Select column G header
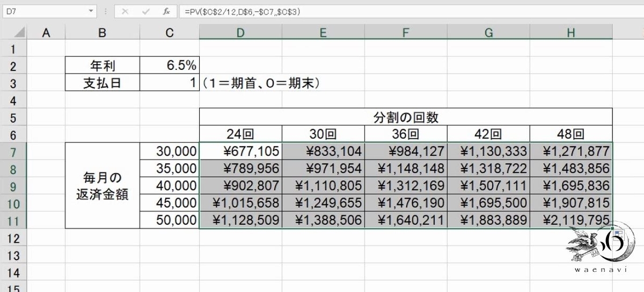Viewport: 644px width, 292px height. [488, 33]
